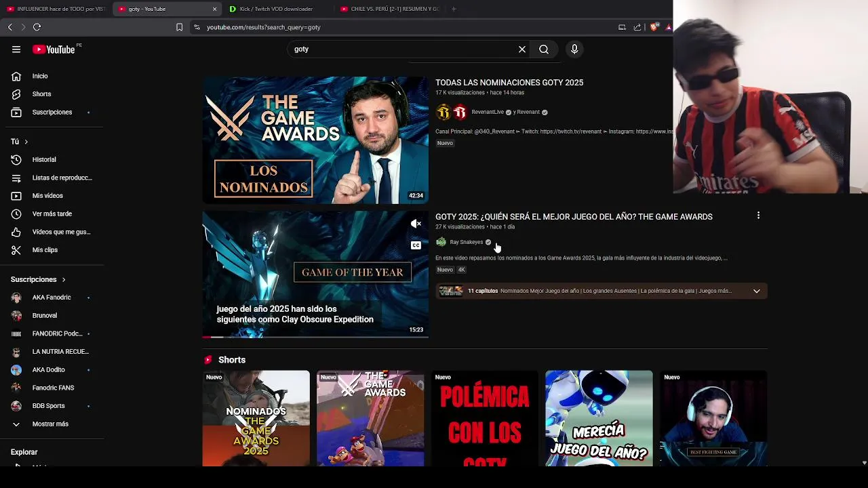Image resolution: width=868 pixels, height=488 pixels.
Task: Close the 'goty - YouTube' browser tab
Action: click(215, 9)
